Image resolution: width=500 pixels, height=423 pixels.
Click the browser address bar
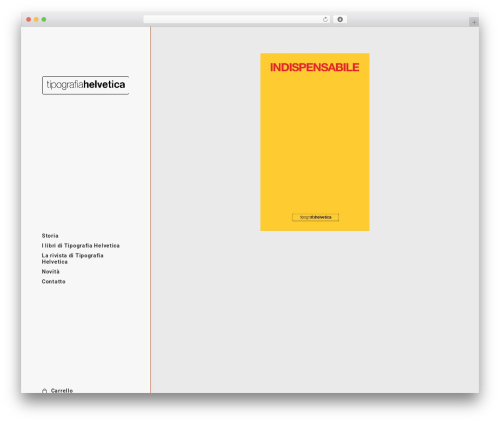[236, 19]
